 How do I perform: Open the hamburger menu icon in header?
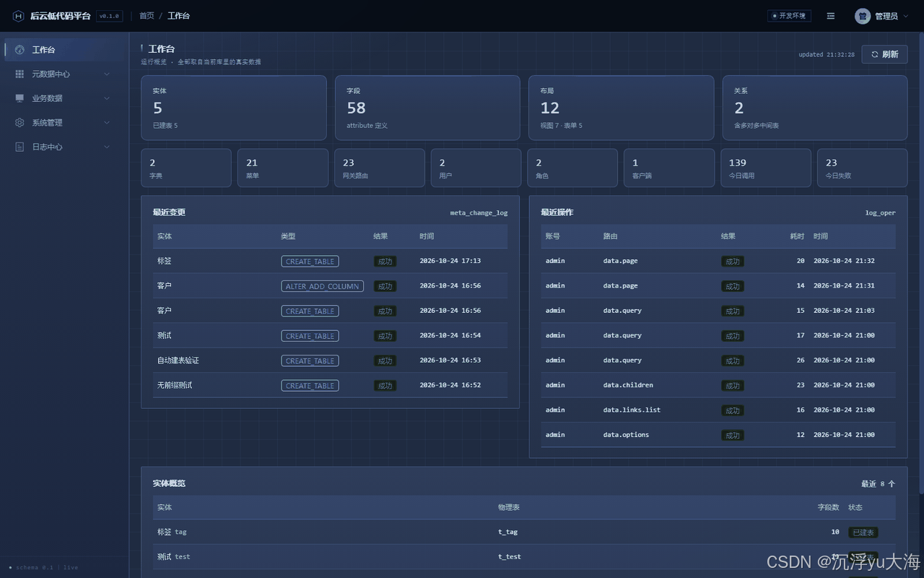pos(831,16)
